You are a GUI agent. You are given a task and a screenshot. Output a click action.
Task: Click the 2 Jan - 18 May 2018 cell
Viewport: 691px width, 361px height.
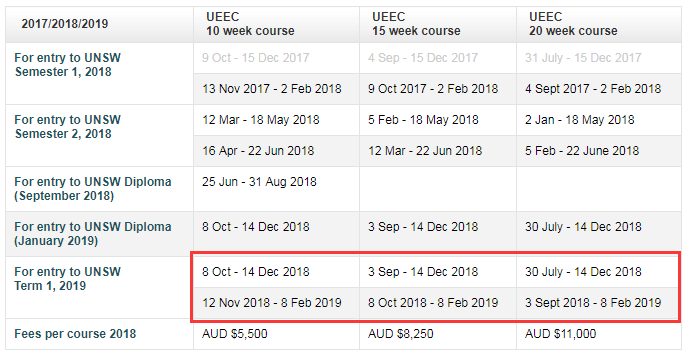(x=580, y=120)
